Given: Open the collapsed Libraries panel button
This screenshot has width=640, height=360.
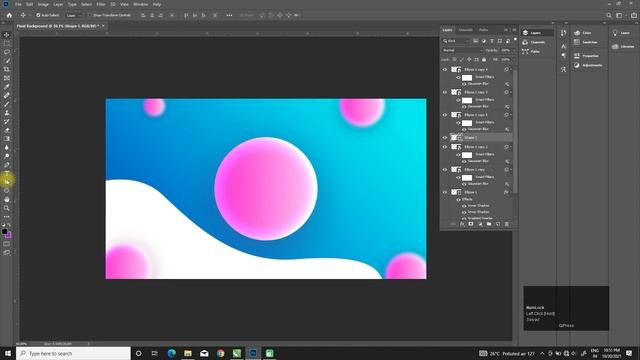Looking at the screenshot, I should point(624,47).
